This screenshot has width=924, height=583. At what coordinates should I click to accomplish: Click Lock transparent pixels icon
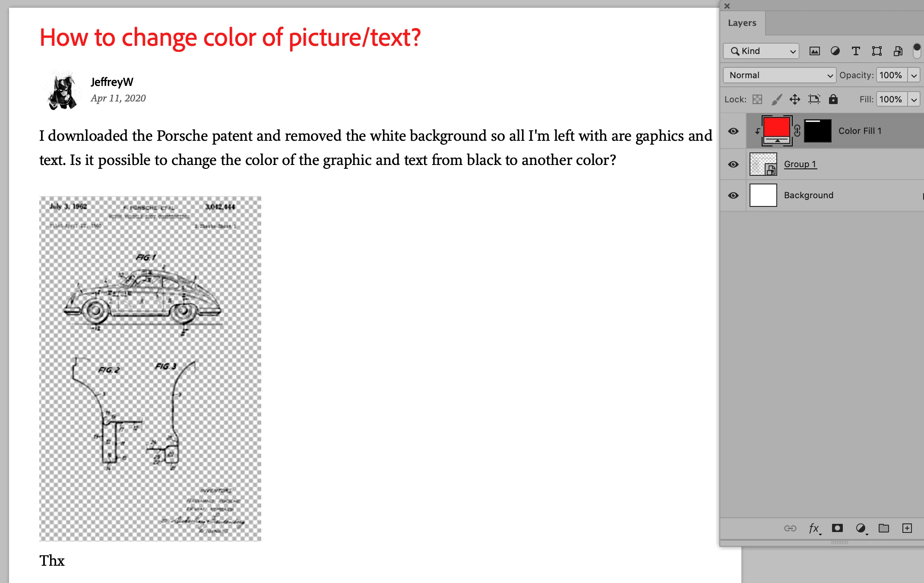(757, 99)
